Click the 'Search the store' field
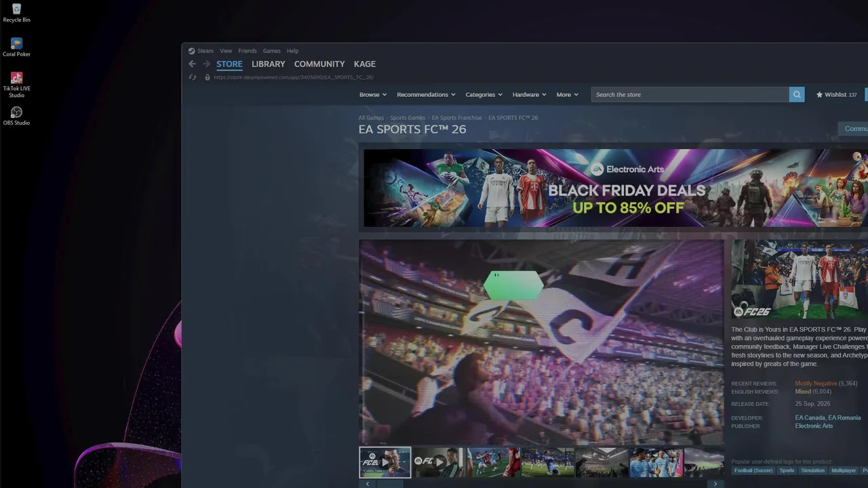868x488 pixels. [x=690, y=95]
